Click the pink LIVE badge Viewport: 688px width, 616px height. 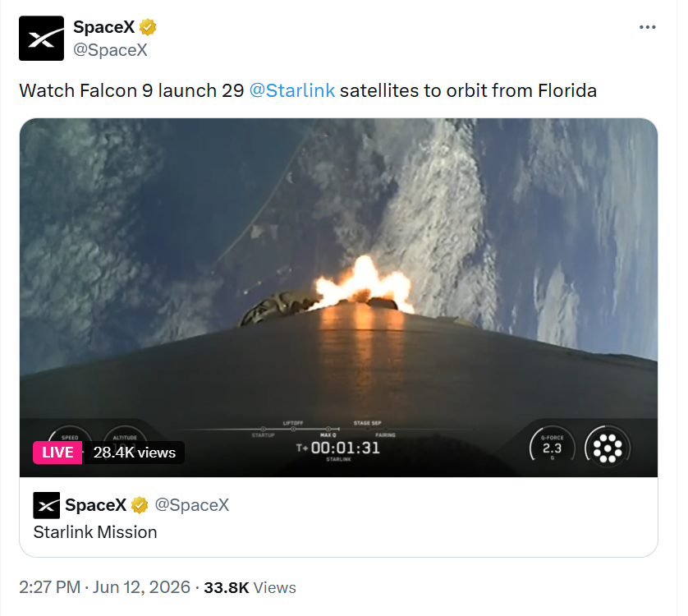click(57, 453)
